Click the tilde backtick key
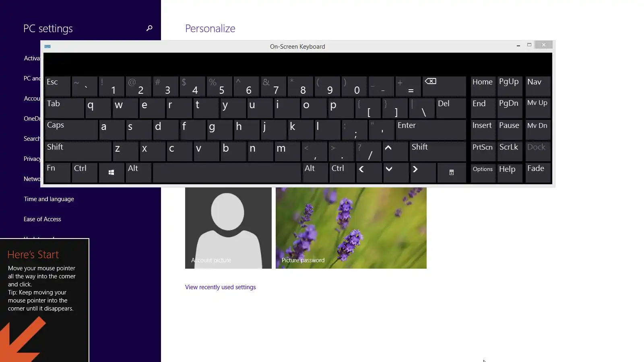The width and height of the screenshot is (644, 362). click(x=85, y=86)
